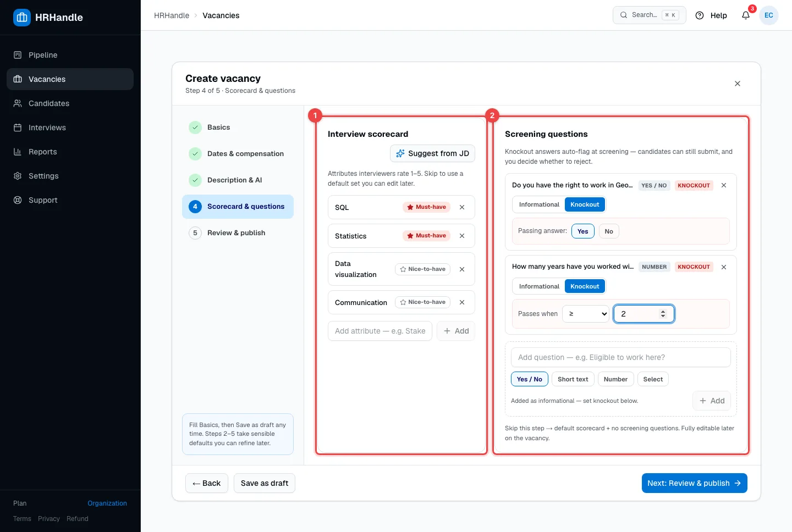Image resolution: width=792 pixels, height=532 pixels.
Task: Click the Reports chart icon
Action: pos(18,152)
